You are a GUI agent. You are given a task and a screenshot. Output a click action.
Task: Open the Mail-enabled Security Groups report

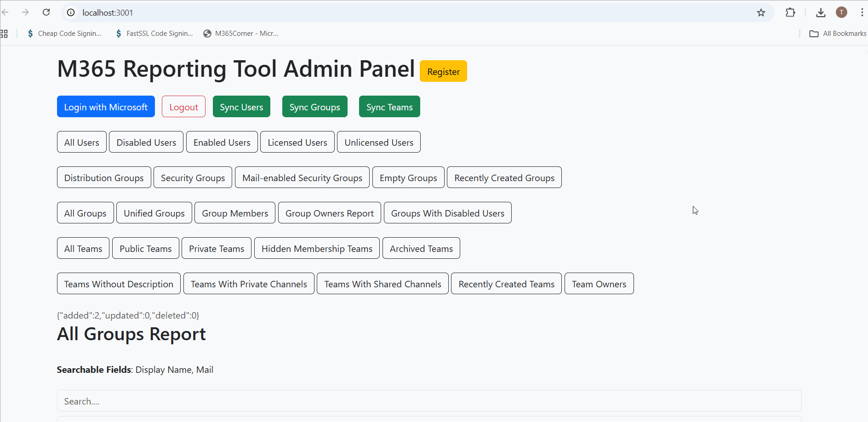(302, 177)
